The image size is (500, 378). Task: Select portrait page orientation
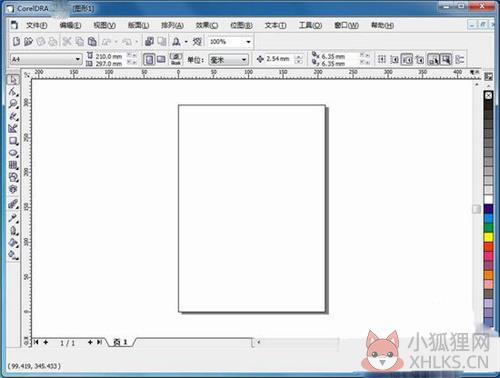149,59
